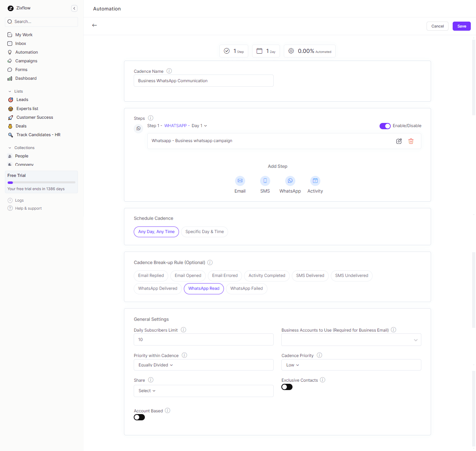Open Campaigns in the sidebar

pyautogui.click(x=26, y=61)
